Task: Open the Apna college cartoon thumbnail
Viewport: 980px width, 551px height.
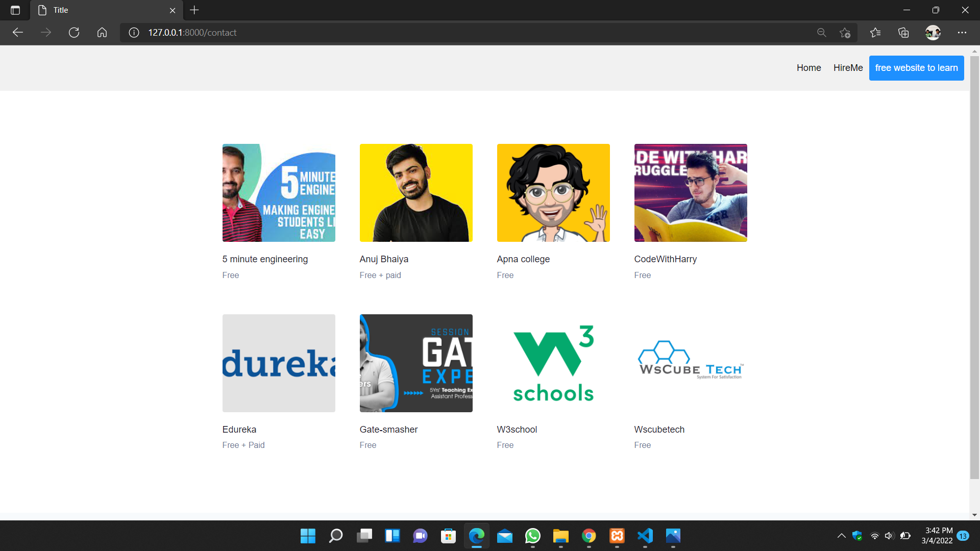Action: (553, 193)
